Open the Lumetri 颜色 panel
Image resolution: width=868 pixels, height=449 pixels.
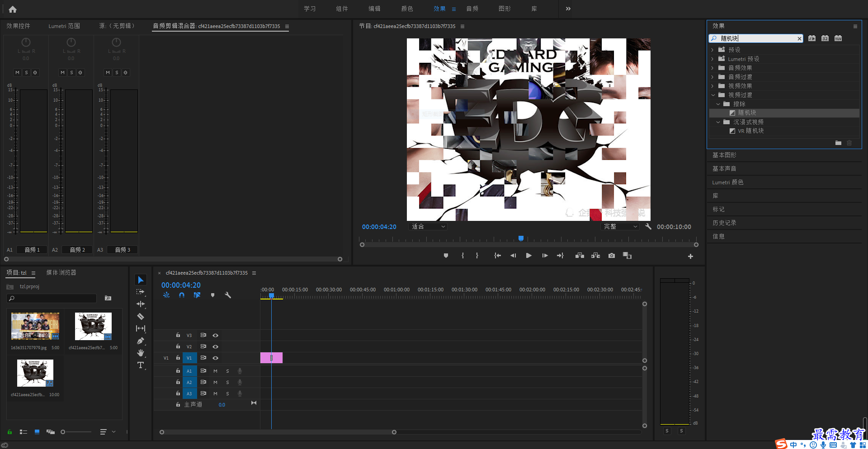(x=727, y=182)
